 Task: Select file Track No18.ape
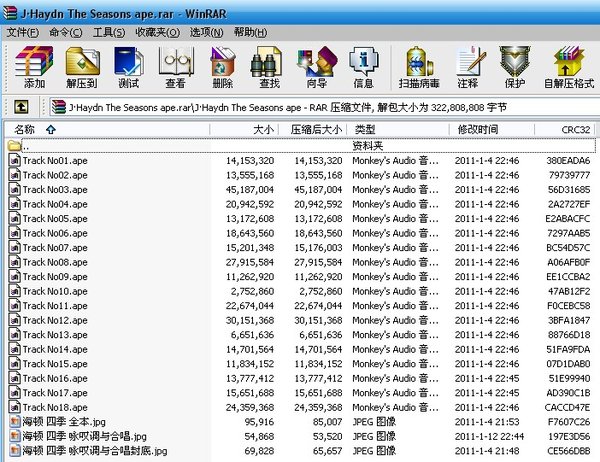(55, 408)
